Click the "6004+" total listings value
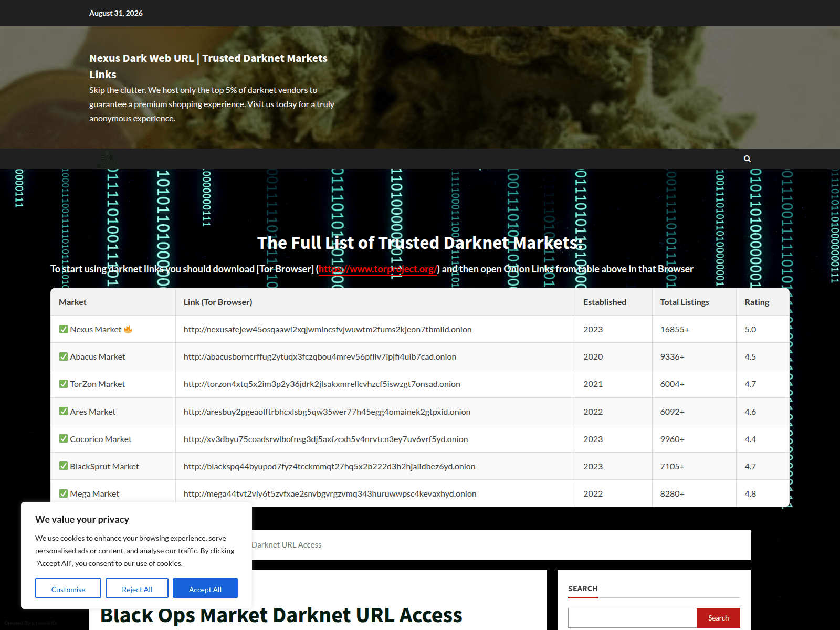The image size is (840, 630). pos(673,384)
